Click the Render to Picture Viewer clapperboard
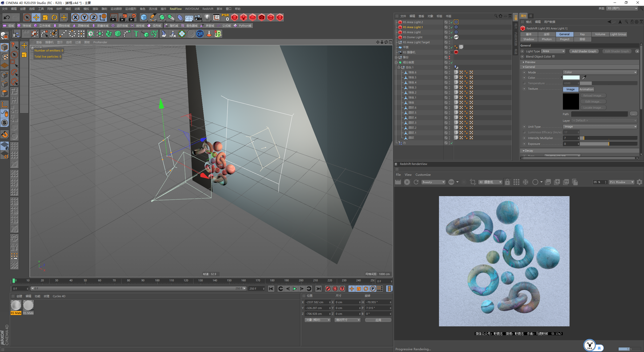Viewport: 644px width, 352px height. click(123, 17)
